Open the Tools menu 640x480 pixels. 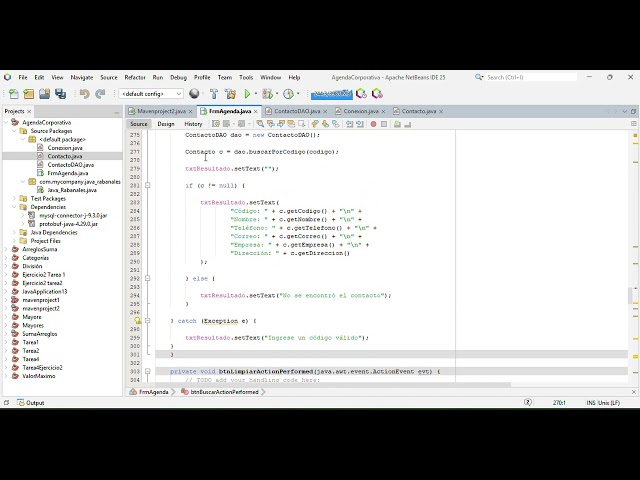[246, 77]
